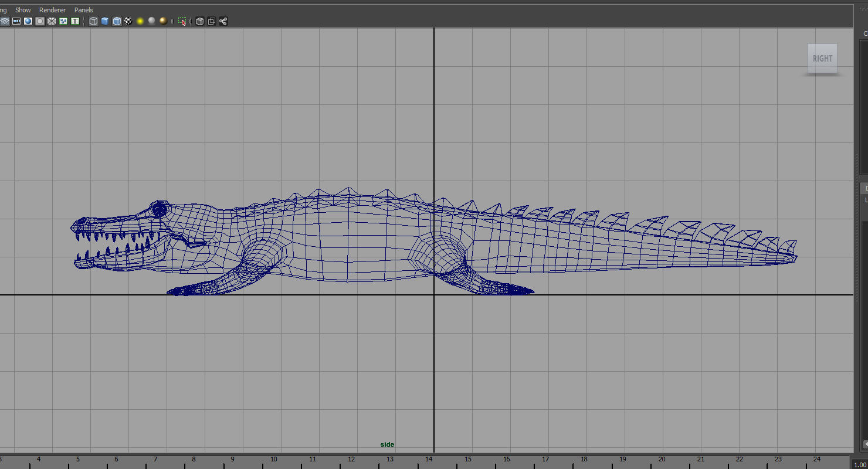Enable wireframe on shaded cube icon
The height and width of the screenshot is (469, 868).
(x=117, y=21)
